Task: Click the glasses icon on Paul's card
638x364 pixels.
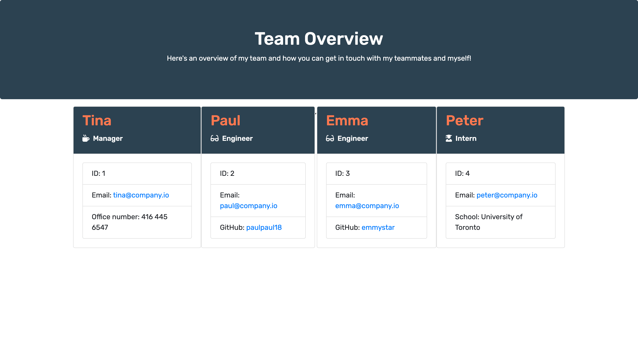Action: click(215, 138)
